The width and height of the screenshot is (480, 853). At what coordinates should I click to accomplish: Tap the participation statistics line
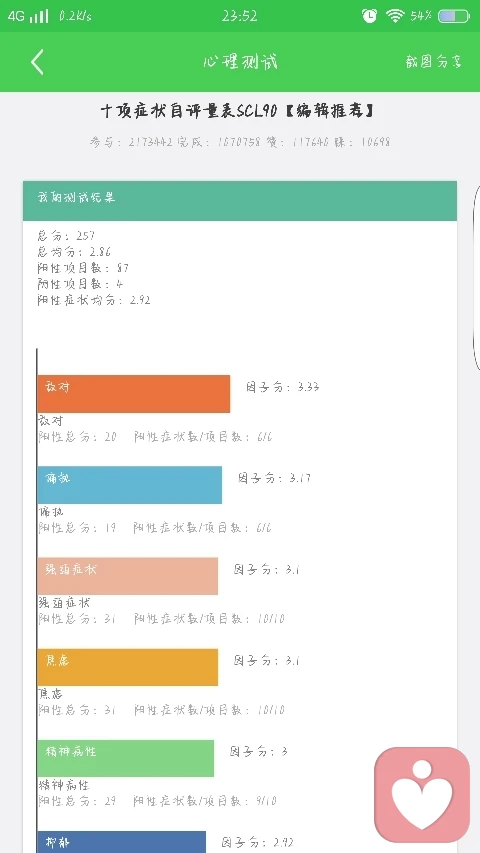click(240, 143)
